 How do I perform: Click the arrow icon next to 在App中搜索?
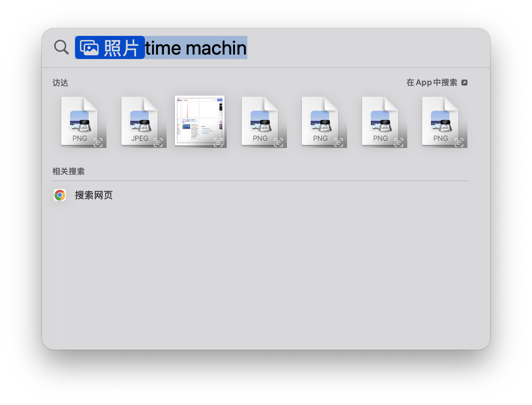464,82
